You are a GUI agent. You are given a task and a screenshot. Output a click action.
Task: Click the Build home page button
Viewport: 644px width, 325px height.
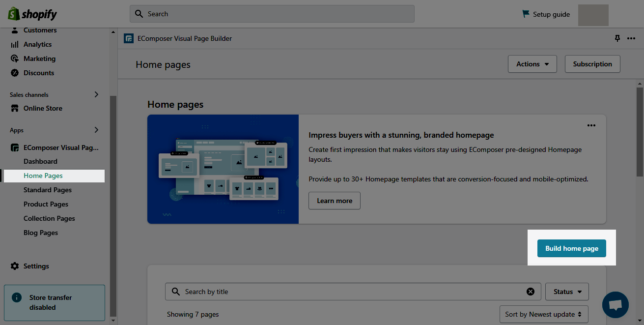coord(572,248)
